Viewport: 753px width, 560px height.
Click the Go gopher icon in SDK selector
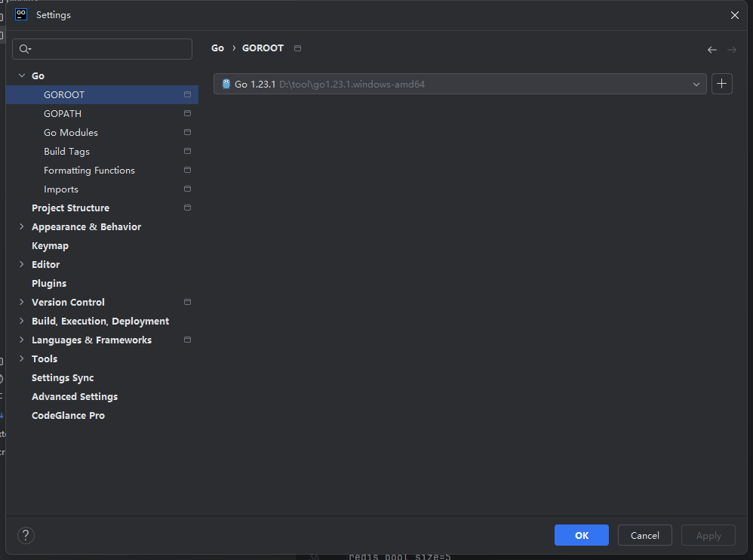pos(226,84)
